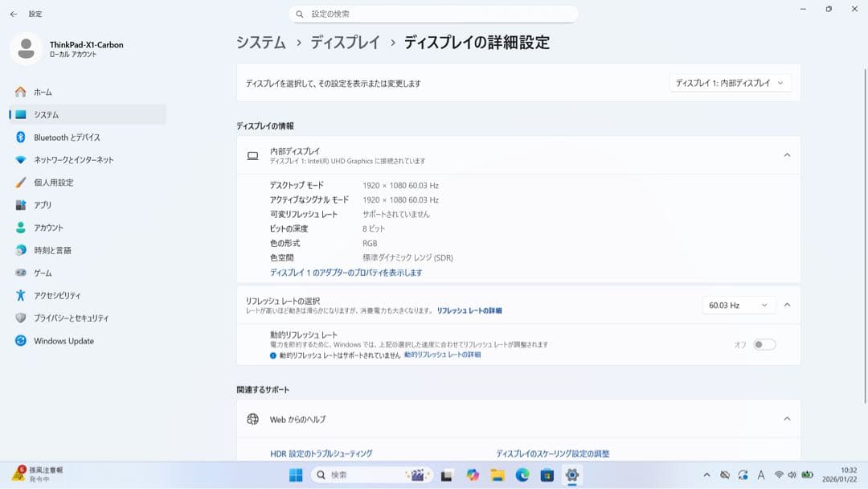
Task: Click the 設定の検索 search box
Action: coord(434,14)
